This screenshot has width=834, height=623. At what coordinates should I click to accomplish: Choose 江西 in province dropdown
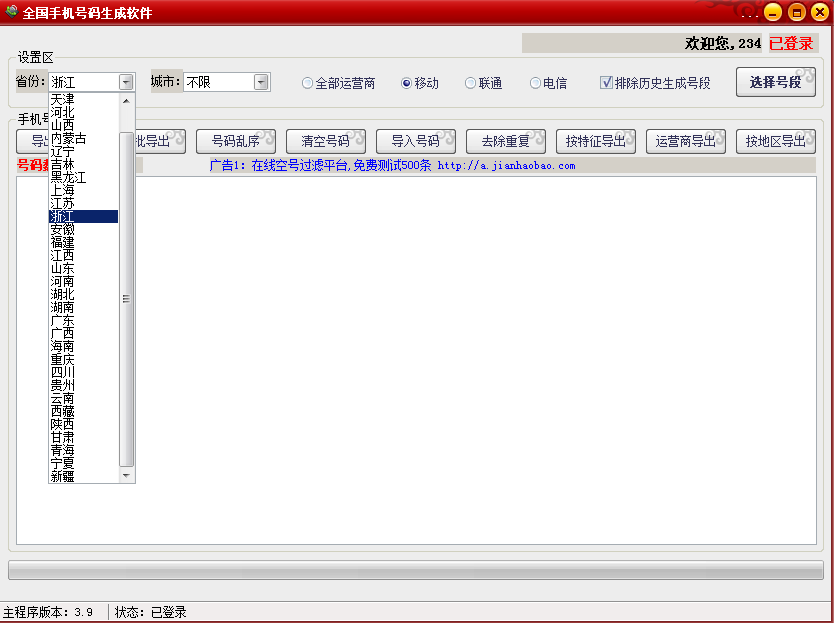84,255
